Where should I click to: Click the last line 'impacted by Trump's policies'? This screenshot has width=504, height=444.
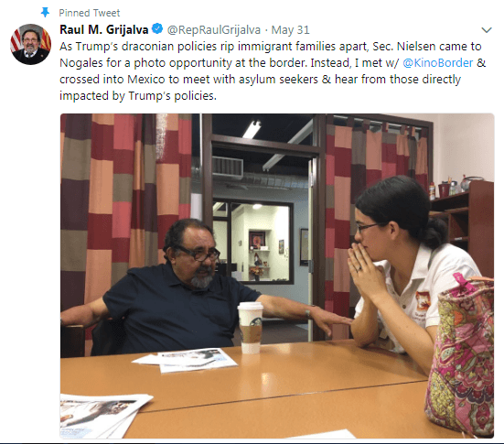138,96
